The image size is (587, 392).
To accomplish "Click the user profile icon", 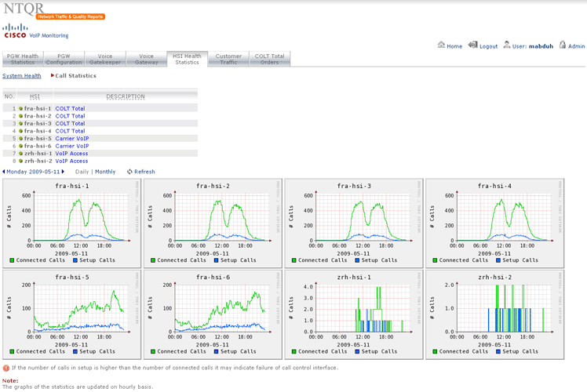I will [x=507, y=45].
